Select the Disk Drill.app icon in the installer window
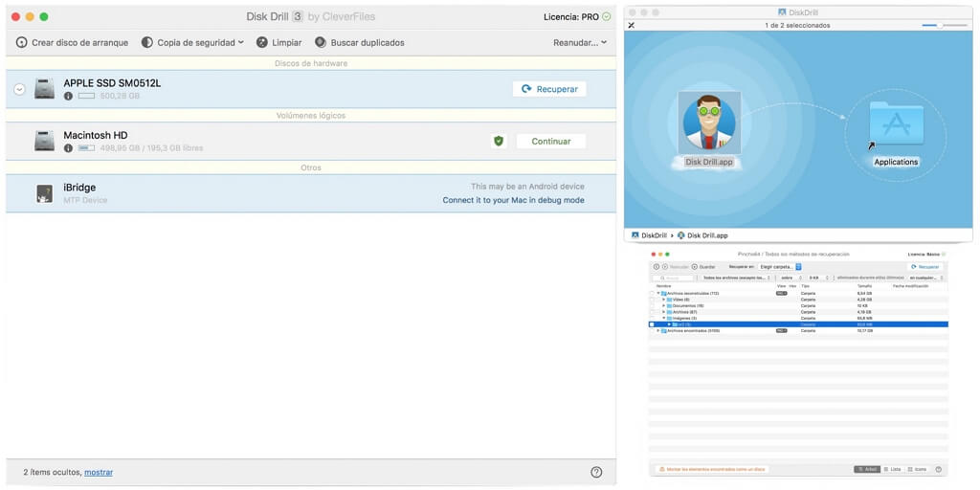Screen dimensions: 980x490 [x=709, y=122]
